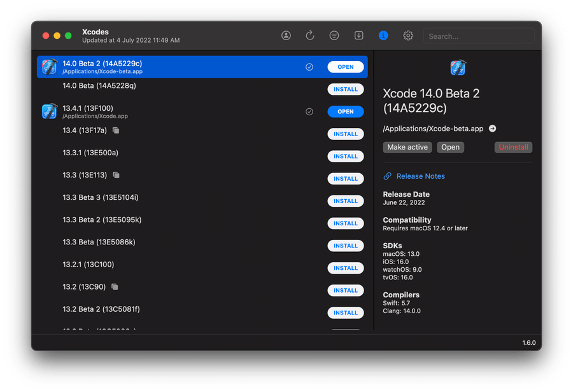The width and height of the screenshot is (573, 392).
Task: Click Xcode icon of 14.0 Beta 2 row
Action: pos(49,67)
